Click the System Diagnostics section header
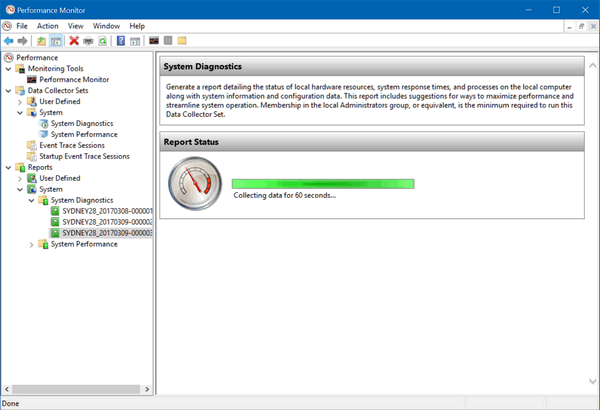600x410 pixels. (372, 67)
